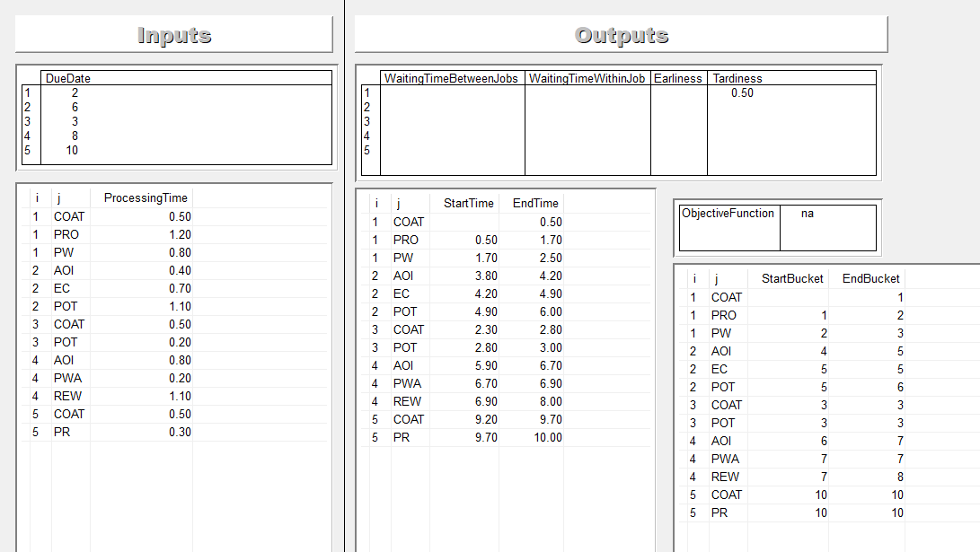Select ProcessingTime 0.70 for job 2 EC
The height and width of the screenshot is (552, 980).
180,288
